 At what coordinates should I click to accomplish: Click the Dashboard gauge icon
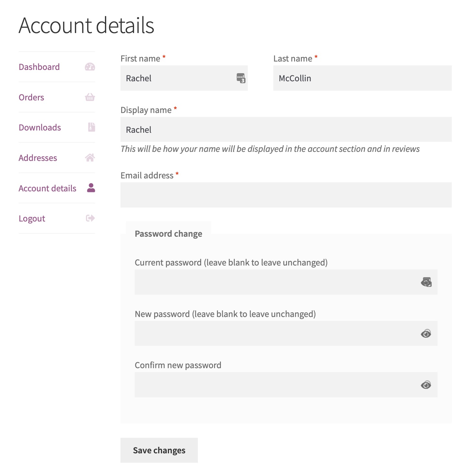tap(90, 67)
